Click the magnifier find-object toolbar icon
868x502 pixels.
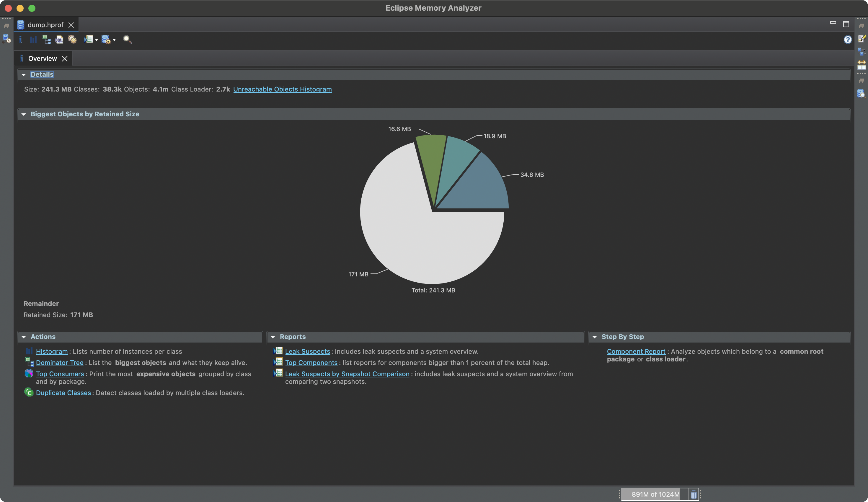click(127, 40)
